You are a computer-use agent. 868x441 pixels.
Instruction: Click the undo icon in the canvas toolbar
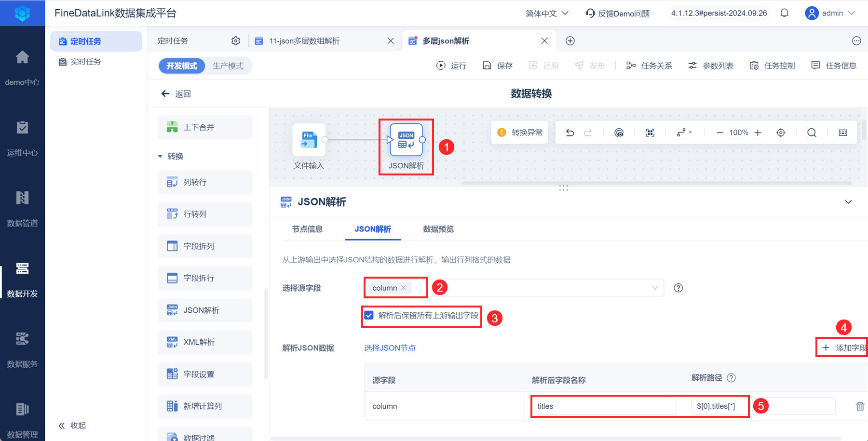point(570,133)
